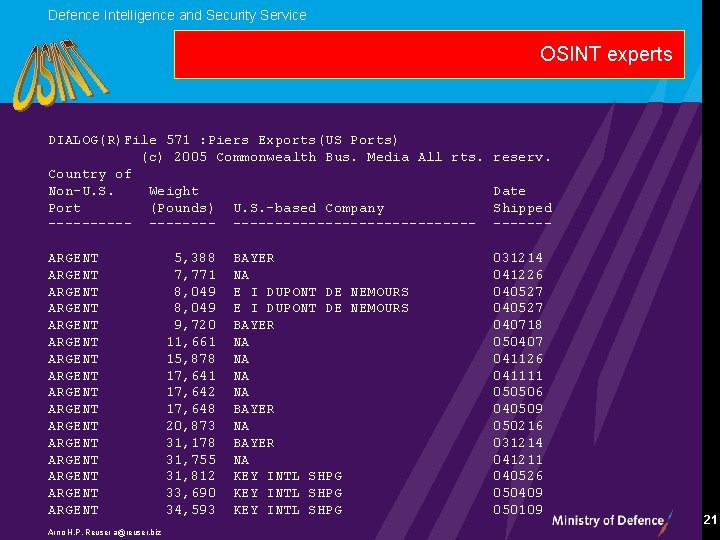Click KEY INTL SHPG in the 33,690 row
The width and height of the screenshot is (720, 540).
pos(288,494)
